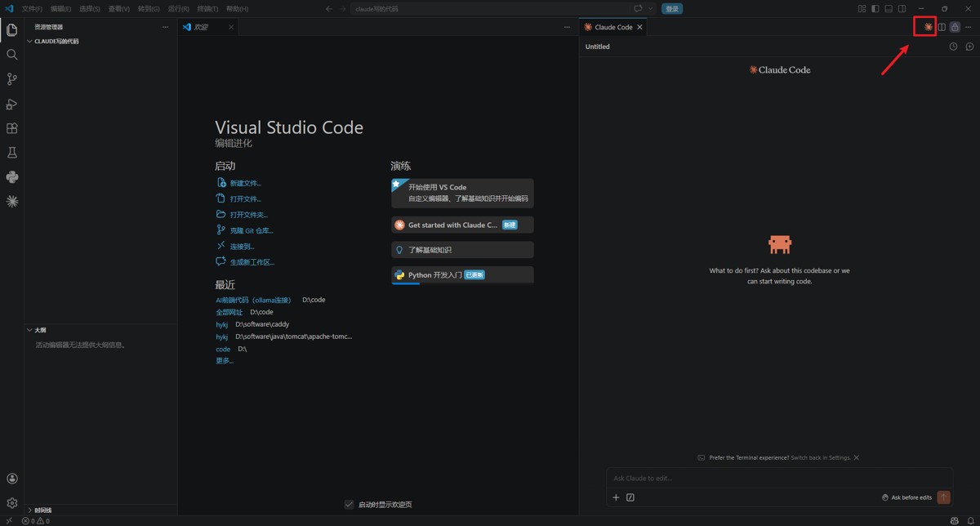Viewport: 980px width, 526px height.
Task: Collapse the 大纲 outline section
Action: click(37, 330)
